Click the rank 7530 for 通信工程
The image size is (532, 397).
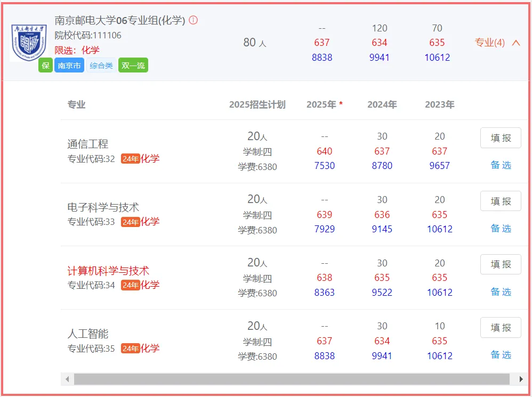click(324, 166)
